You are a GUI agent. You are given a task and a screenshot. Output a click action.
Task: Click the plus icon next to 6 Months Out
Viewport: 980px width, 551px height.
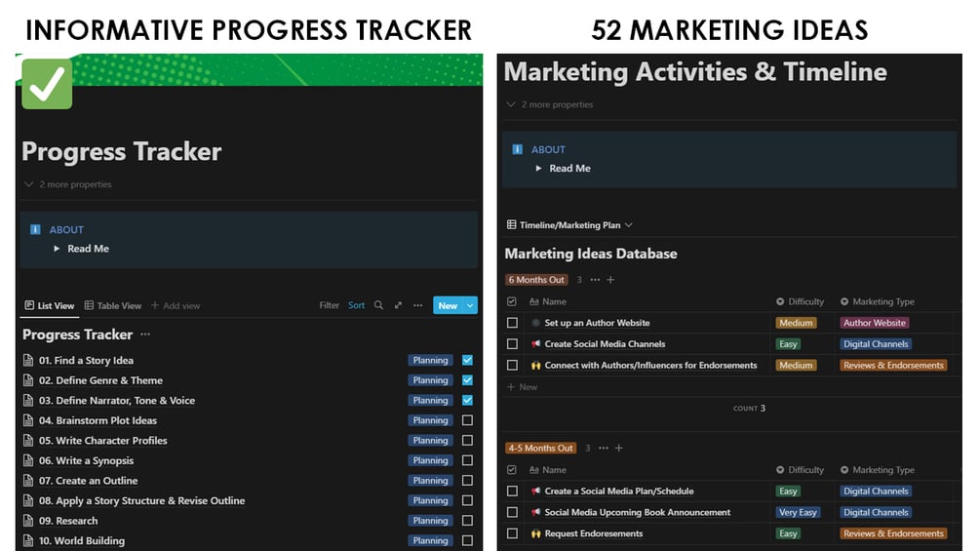point(611,280)
